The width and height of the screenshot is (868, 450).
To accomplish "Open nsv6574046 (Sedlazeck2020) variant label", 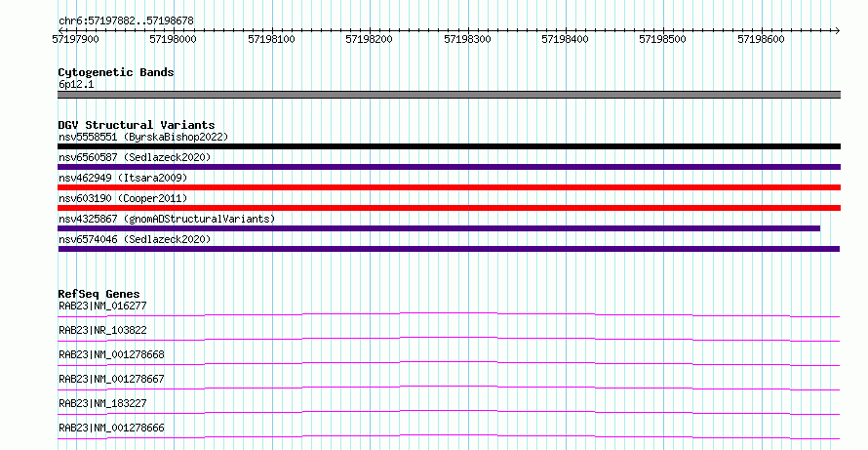I will coord(135,239).
